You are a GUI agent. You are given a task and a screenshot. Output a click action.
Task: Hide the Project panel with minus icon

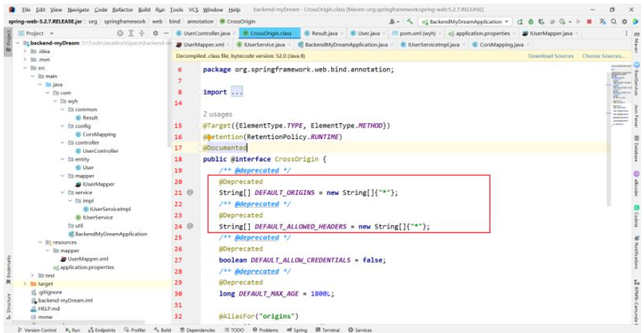click(x=167, y=33)
